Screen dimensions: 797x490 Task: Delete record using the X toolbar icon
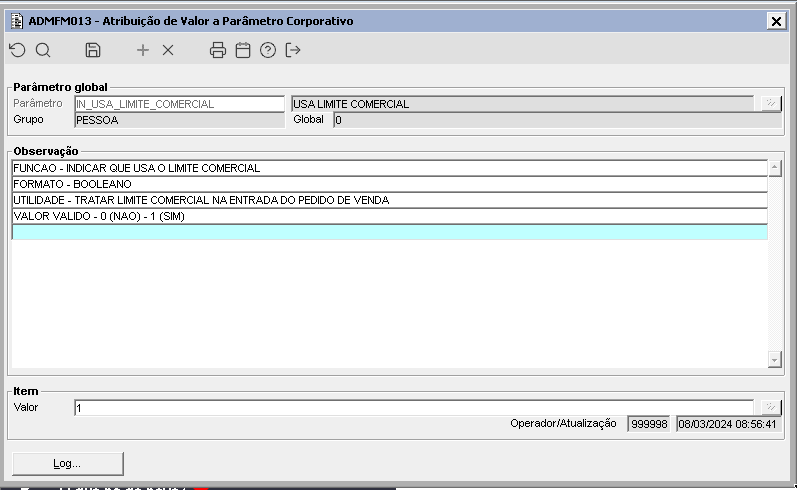point(168,50)
